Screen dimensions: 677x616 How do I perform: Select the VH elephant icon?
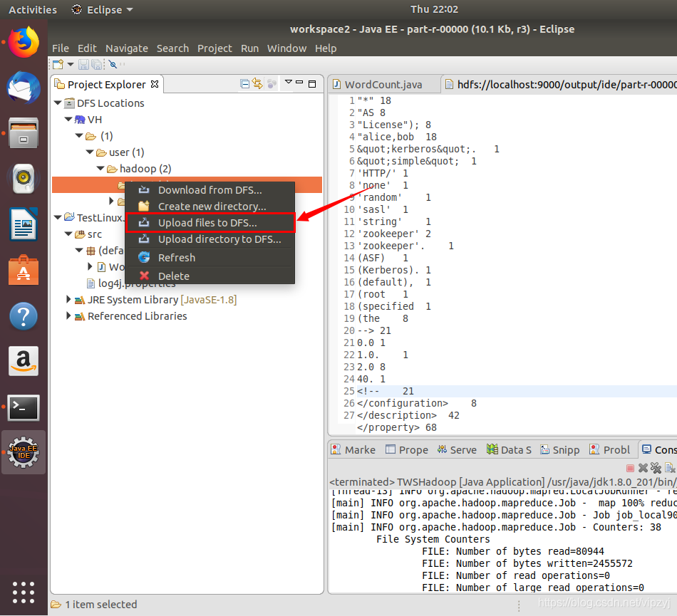80,120
